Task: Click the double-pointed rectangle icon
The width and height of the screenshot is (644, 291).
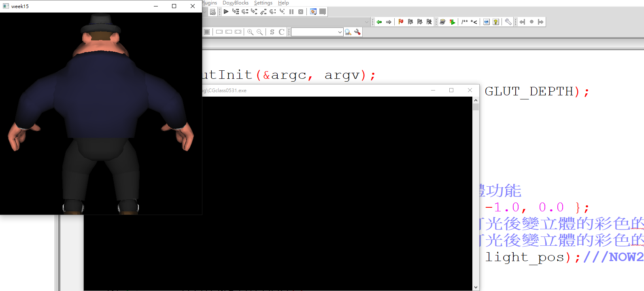Action: pyautogui.click(x=238, y=32)
